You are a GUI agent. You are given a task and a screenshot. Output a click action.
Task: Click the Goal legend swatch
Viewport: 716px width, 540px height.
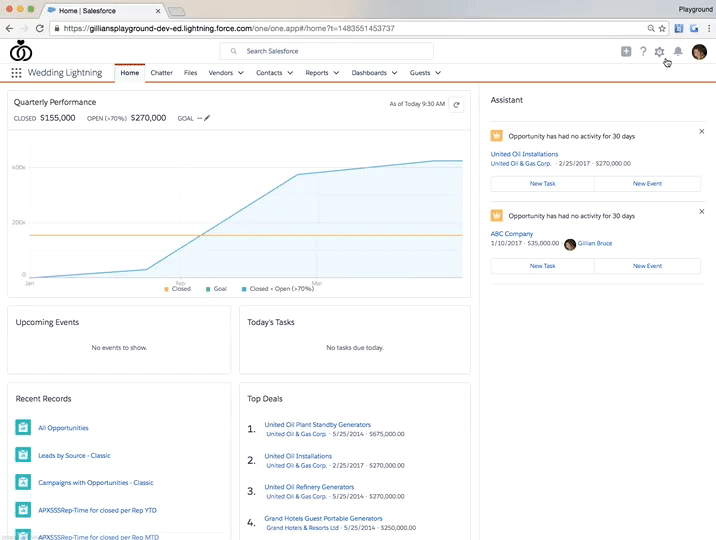tap(208, 289)
